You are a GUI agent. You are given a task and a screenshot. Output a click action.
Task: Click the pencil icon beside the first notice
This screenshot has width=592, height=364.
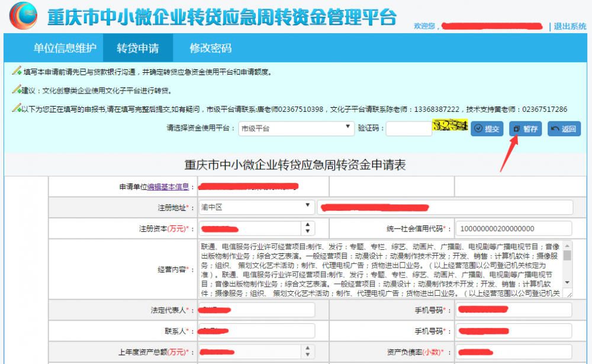(17, 72)
